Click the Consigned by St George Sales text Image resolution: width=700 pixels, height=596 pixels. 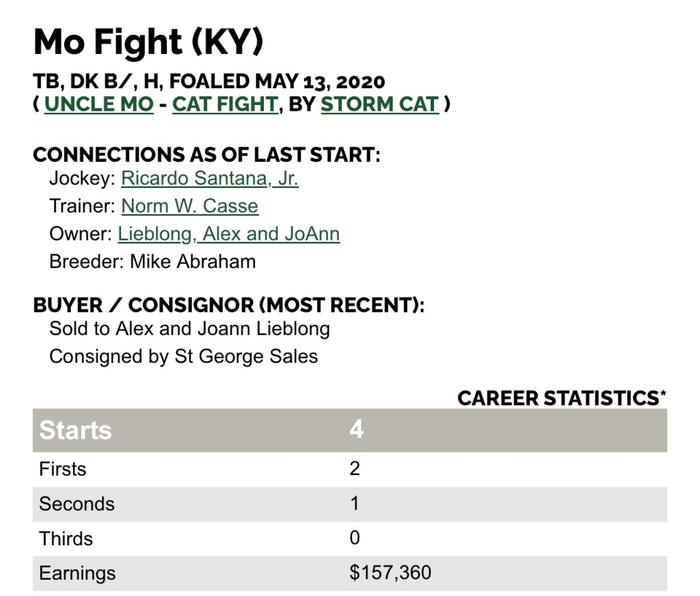(183, 356)
